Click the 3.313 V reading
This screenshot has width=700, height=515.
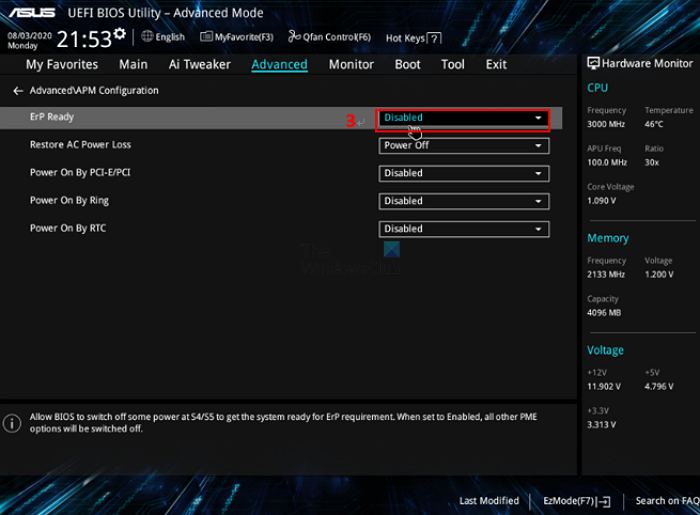(x=601, y=425)
